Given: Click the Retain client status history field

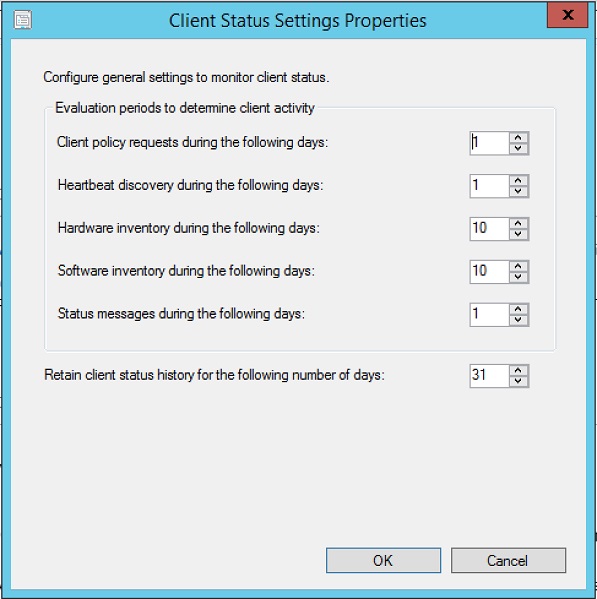Looking at the screenshot, I should [490, 375].
